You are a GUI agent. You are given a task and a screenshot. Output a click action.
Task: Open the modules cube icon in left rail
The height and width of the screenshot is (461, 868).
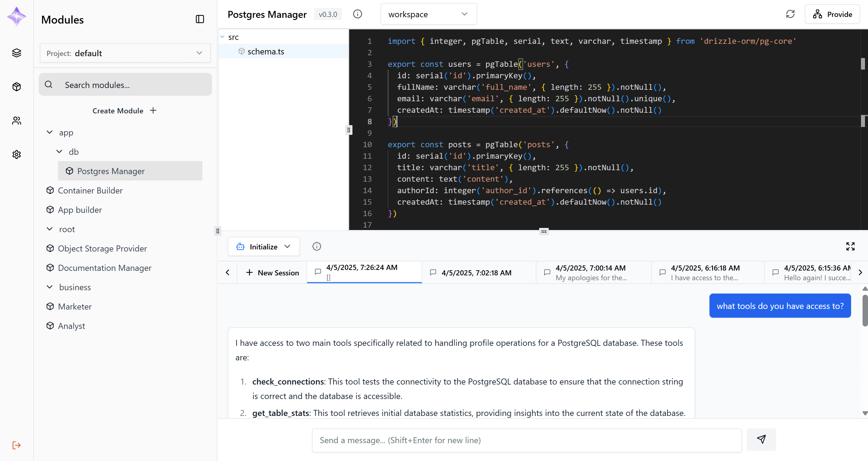point(17,87)
